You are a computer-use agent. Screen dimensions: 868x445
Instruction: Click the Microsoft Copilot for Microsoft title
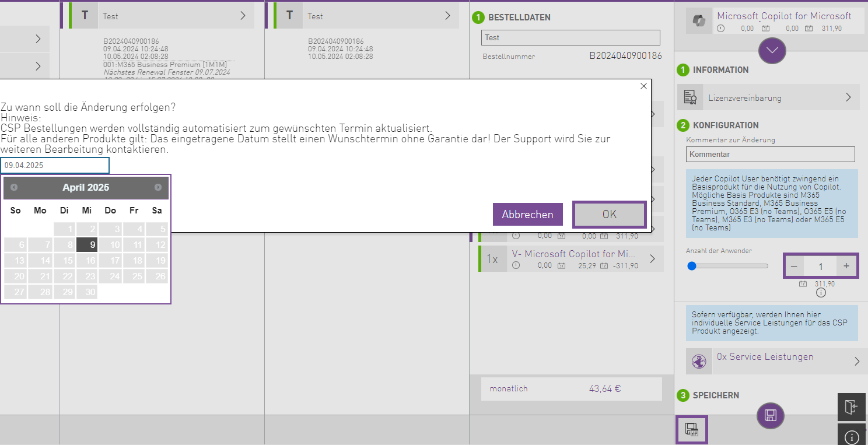[784, 16]
